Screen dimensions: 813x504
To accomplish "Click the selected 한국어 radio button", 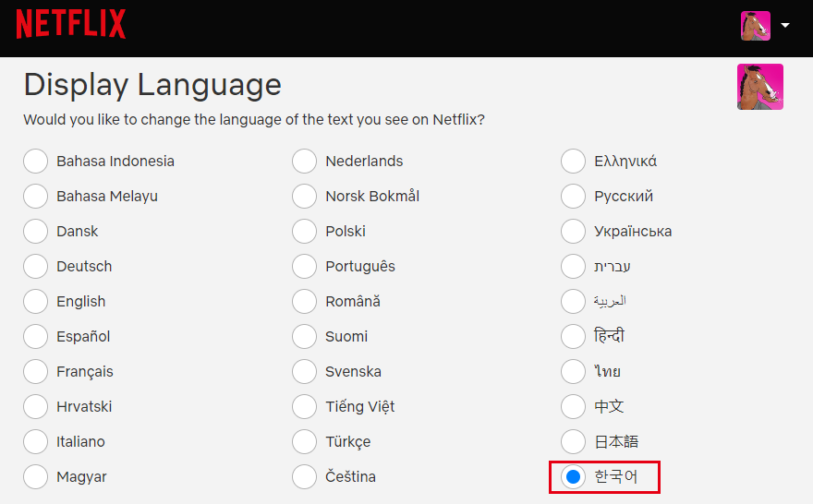I will (573, 476).
